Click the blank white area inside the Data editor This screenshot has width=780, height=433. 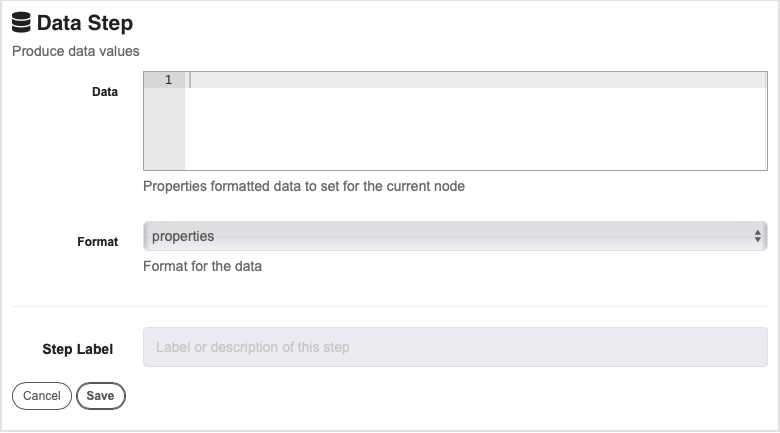(476, 129)
